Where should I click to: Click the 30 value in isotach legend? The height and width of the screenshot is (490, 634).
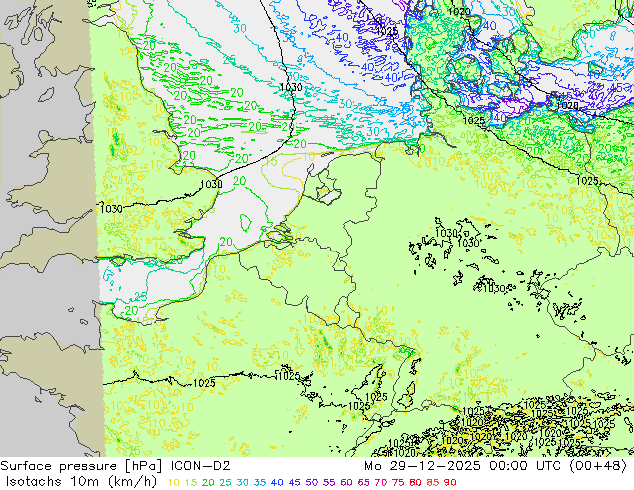243,482
